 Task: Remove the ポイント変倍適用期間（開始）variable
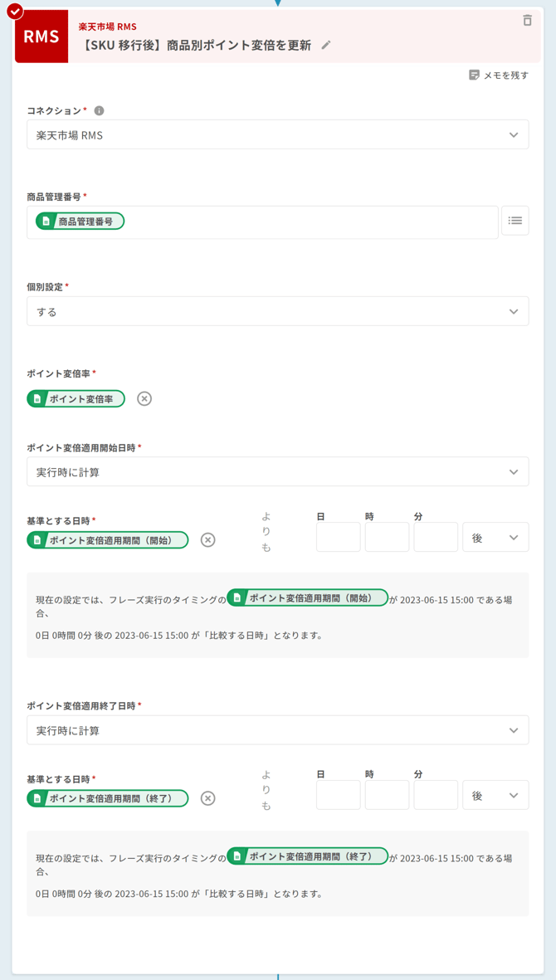[207, 539]
